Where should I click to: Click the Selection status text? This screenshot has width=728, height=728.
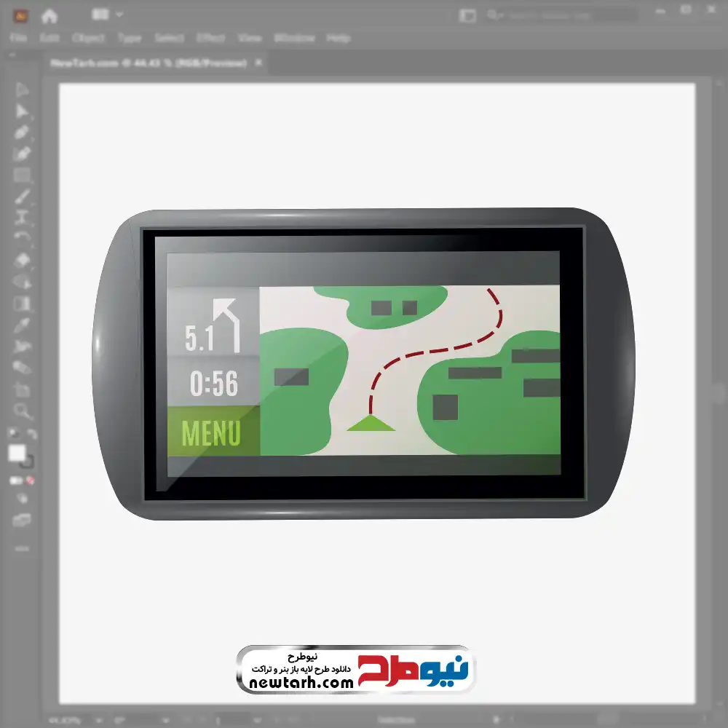pos(396,720)
